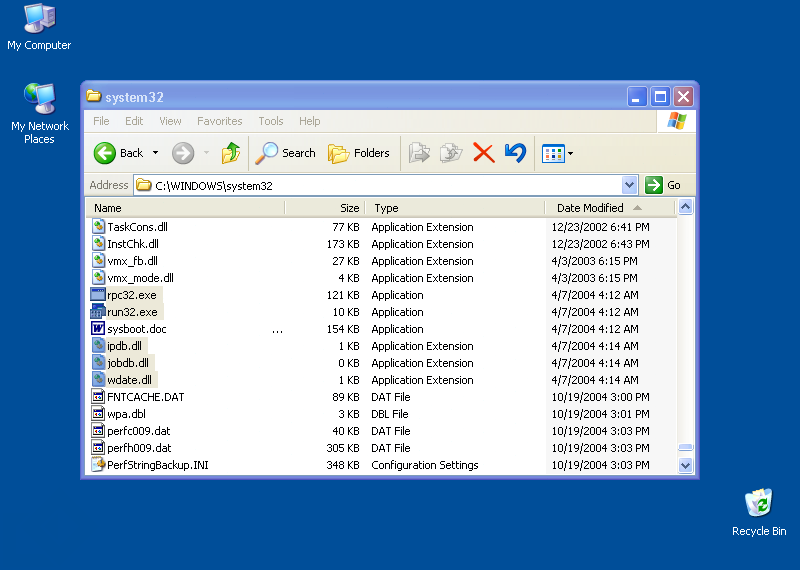Click the "Configuration Settings" type cell
The height and width of the screenshot is (570, 800).
coord(424,465)
